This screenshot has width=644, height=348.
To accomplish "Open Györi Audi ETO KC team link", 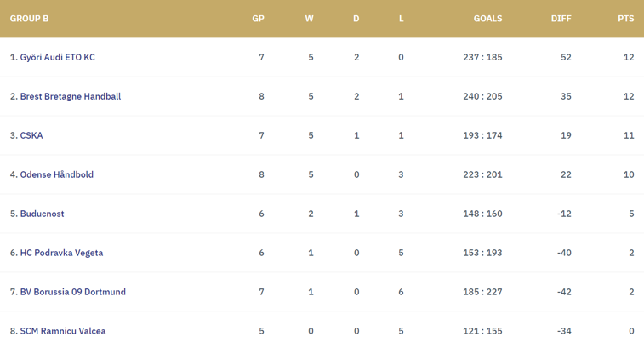I will (x=57, y=57).
